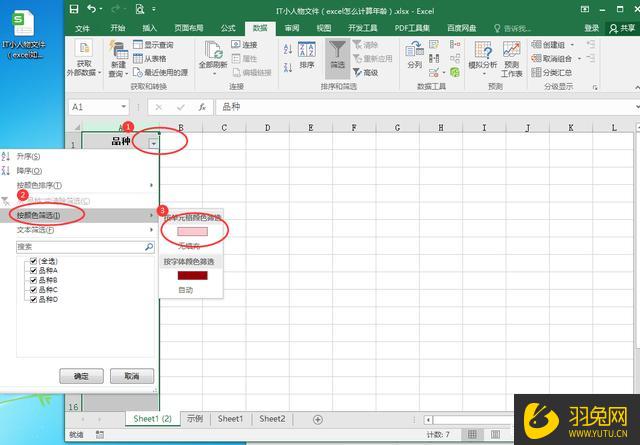Viewport: 640px width, 445px height.
Task: Open the Undo history dropdown arrow
Action: click(101, 9)
